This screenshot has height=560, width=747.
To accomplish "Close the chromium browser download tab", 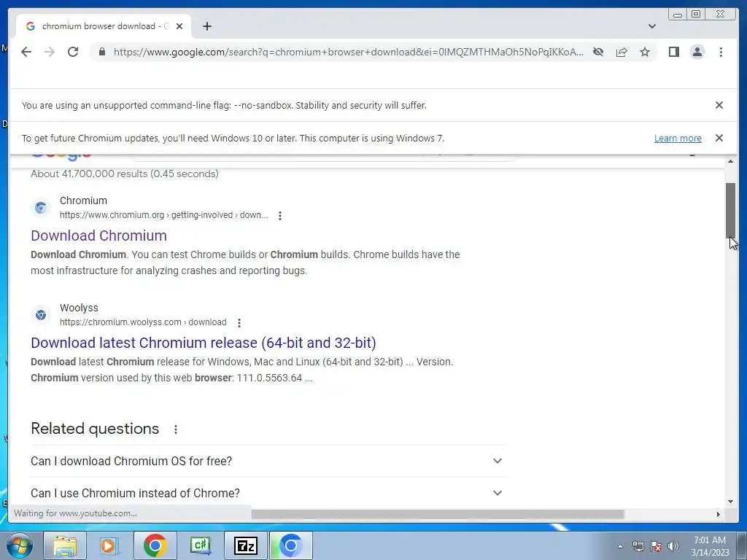I will click(179, 26).
